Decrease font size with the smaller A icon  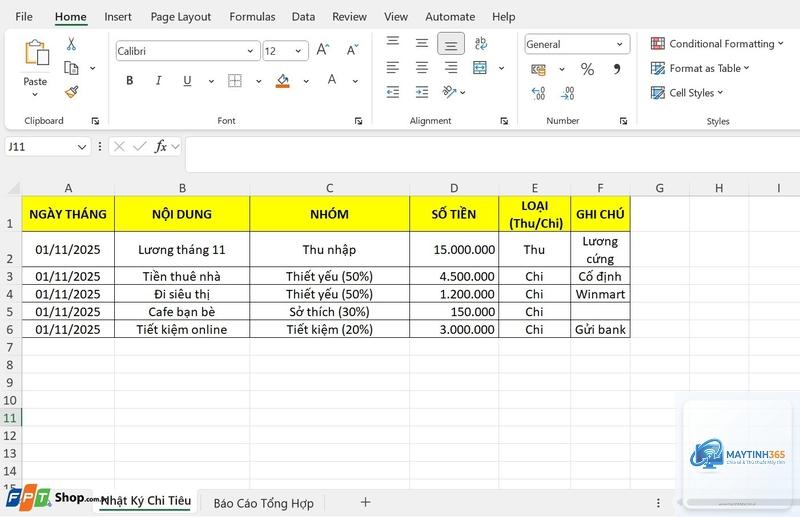click(x=352, y=50)
